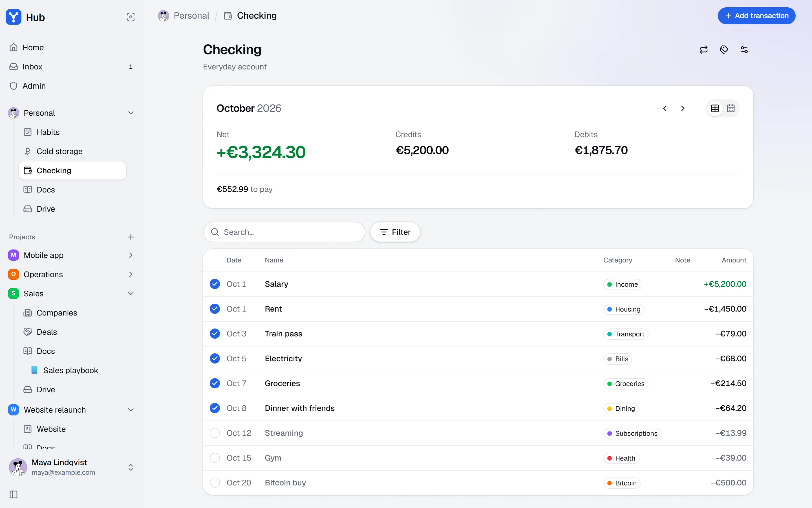Expand the Operations project

[x=131, y=274]
